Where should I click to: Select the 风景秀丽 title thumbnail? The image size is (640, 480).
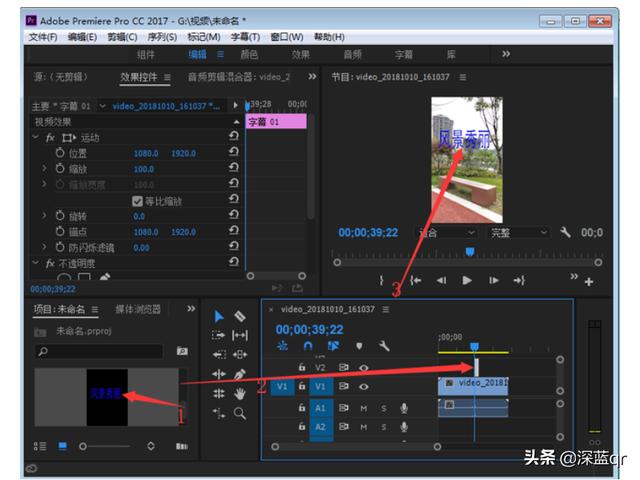107,397
